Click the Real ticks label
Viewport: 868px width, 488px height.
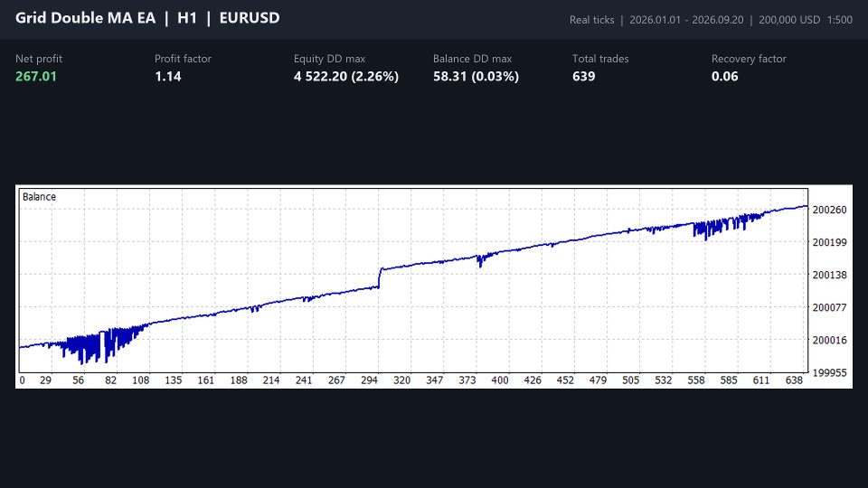tap(591, 20)
